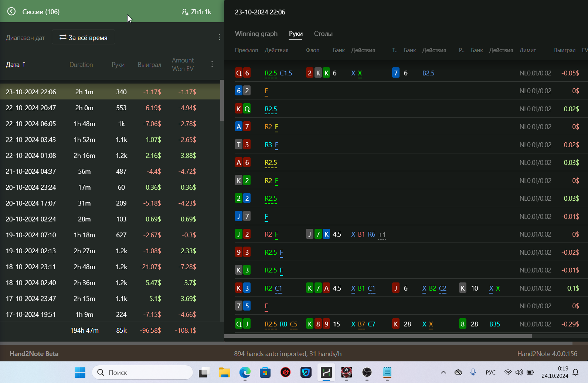Select session 22-10-2024 01:08
The image size is (588, 383).
[110, 155]
